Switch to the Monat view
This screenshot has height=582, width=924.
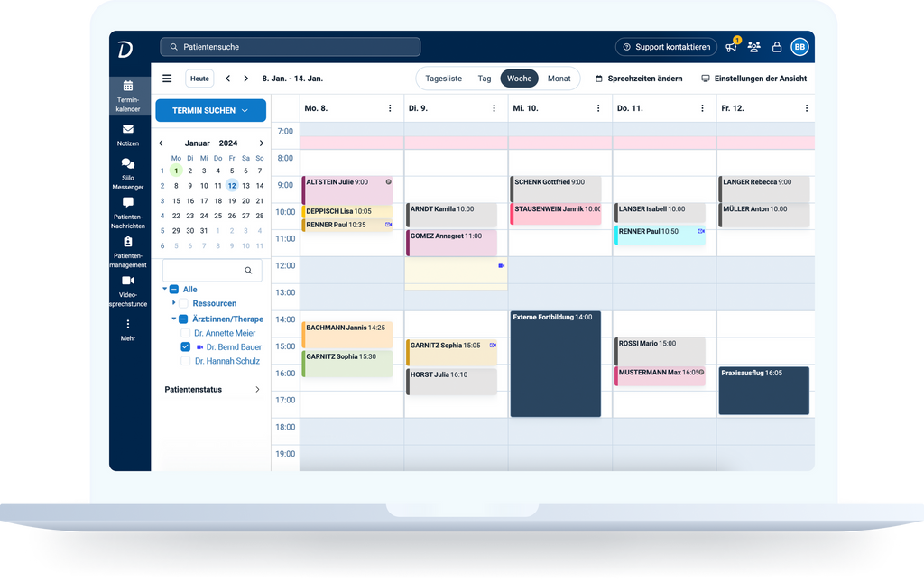[559, 79]
